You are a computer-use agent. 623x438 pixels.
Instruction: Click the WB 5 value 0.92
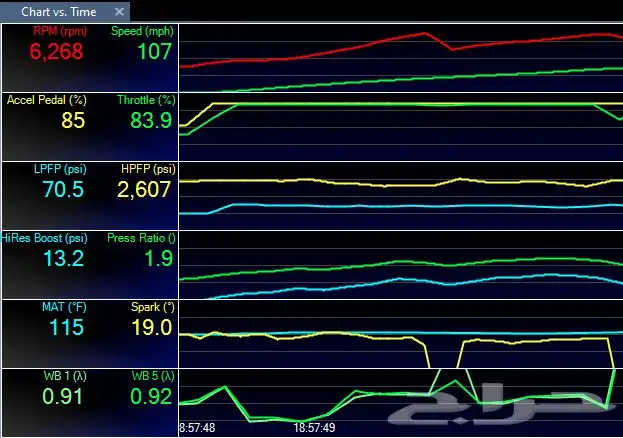[151, 397]
